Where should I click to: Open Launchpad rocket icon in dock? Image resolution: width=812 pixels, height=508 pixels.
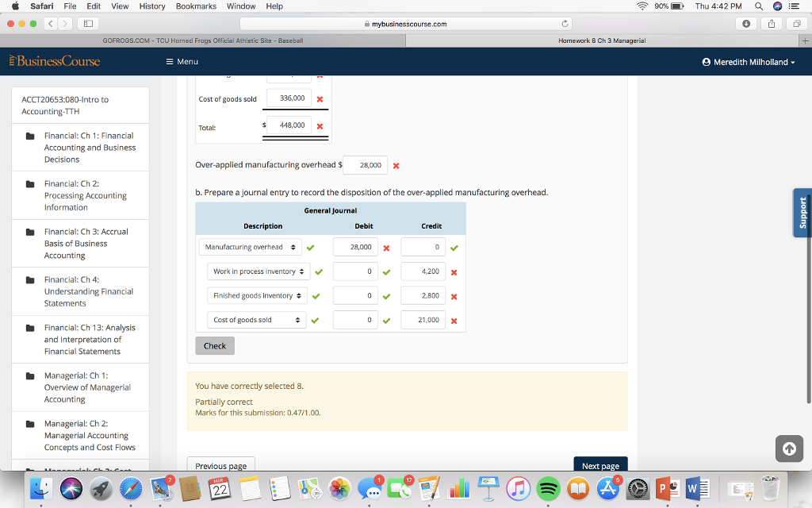click(x=101, y=489)
